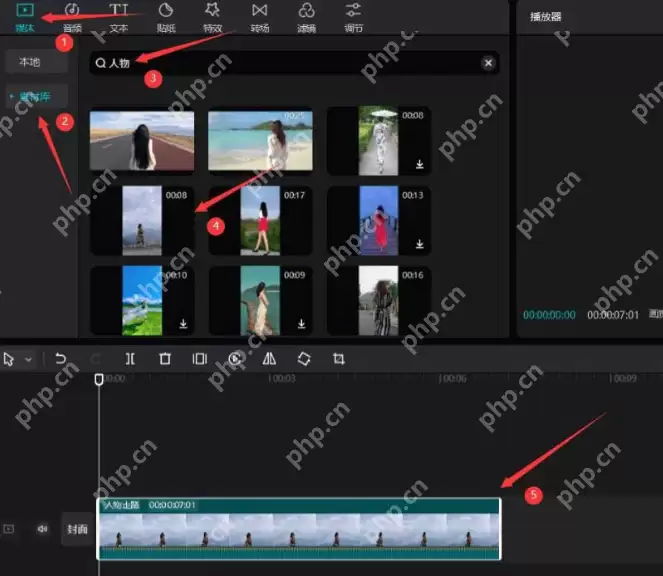Click the playhead handle on timeline ruler

pos(99,379)
